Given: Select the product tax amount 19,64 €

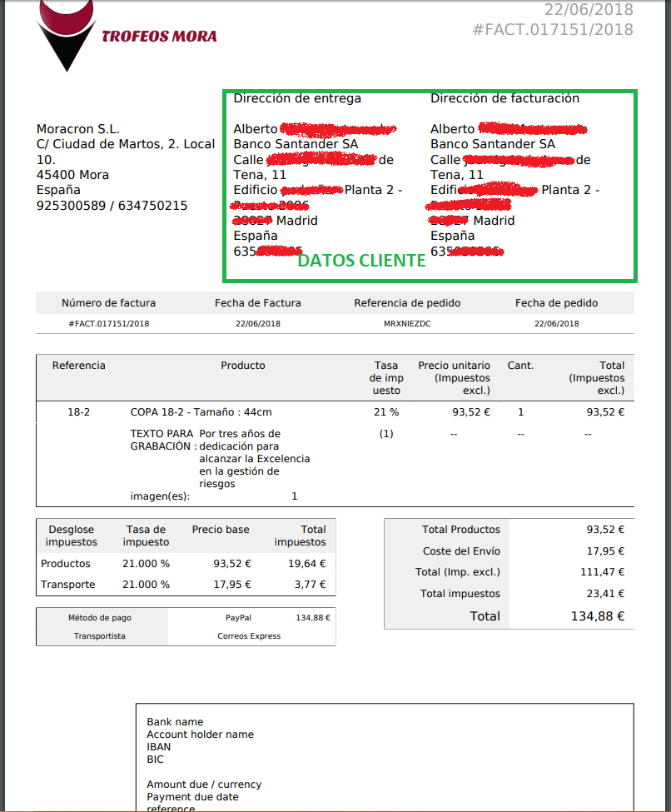Looking at the screenshot, I should (307, 564).
